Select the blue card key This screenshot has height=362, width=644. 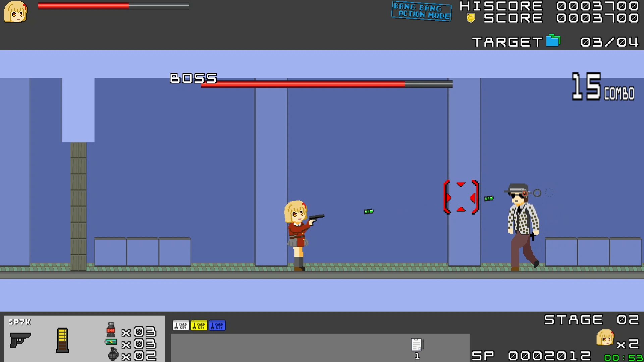[217, 325]
